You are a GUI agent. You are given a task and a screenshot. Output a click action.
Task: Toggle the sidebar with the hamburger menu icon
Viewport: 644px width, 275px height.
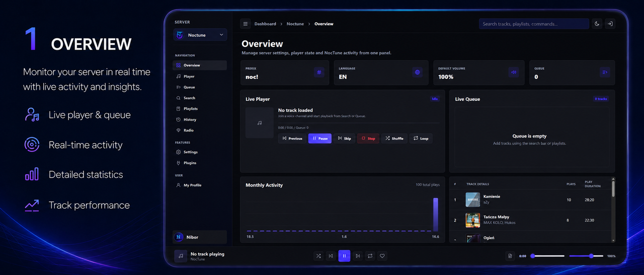tap(246, 24)
